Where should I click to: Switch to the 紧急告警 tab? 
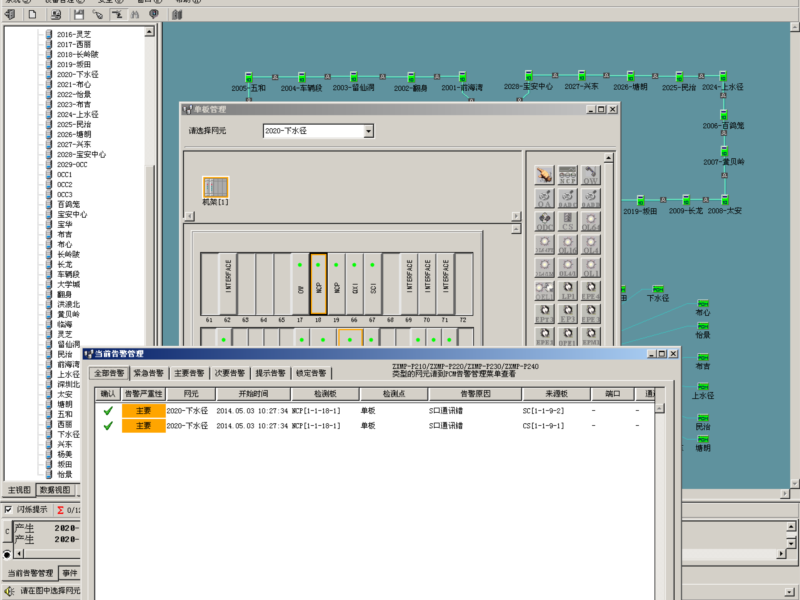(x=150, y=372)
